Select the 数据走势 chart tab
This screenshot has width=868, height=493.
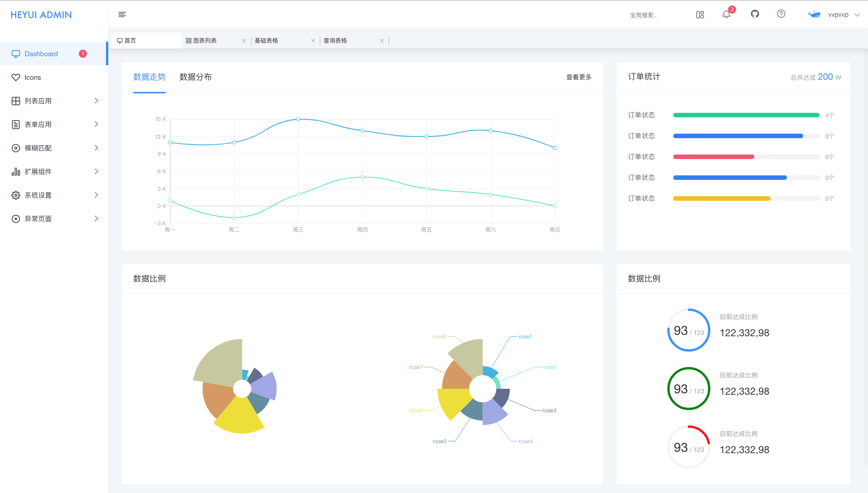click(x=149, y=77)
